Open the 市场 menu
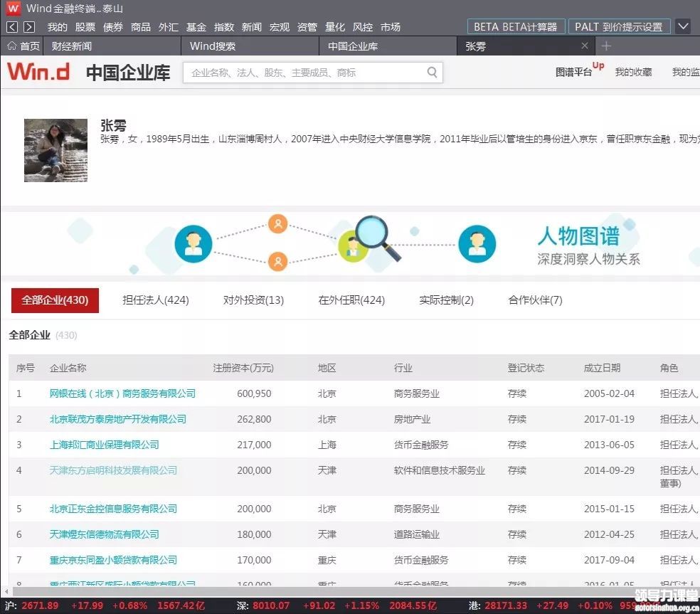The height and width of the screenshot is (614, 700). (390, 27)
